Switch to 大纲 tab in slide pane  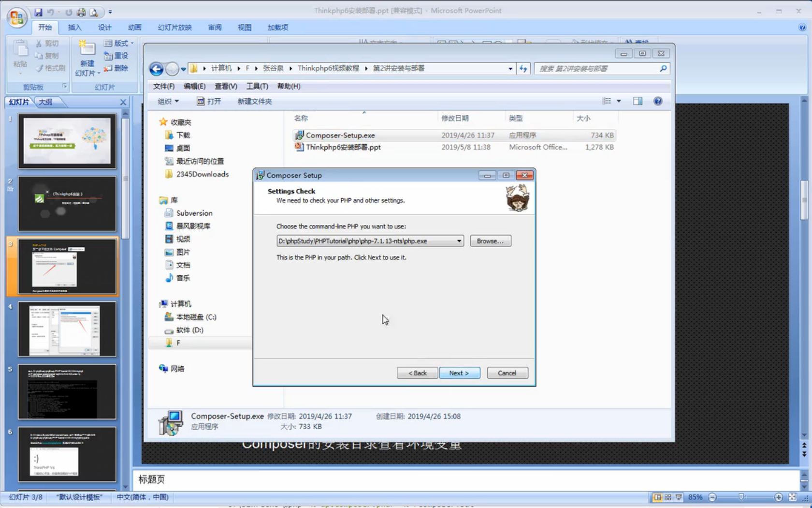pos(45,102)
